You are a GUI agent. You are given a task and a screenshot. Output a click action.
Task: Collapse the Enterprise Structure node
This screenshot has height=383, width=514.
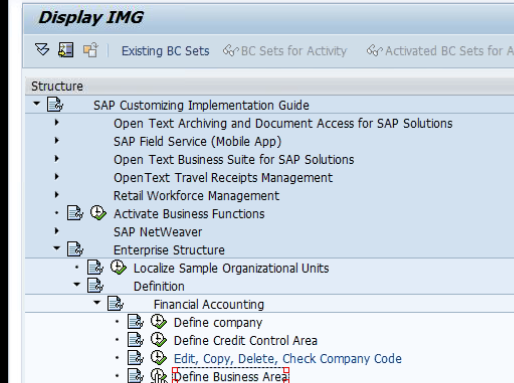(57, 248)
